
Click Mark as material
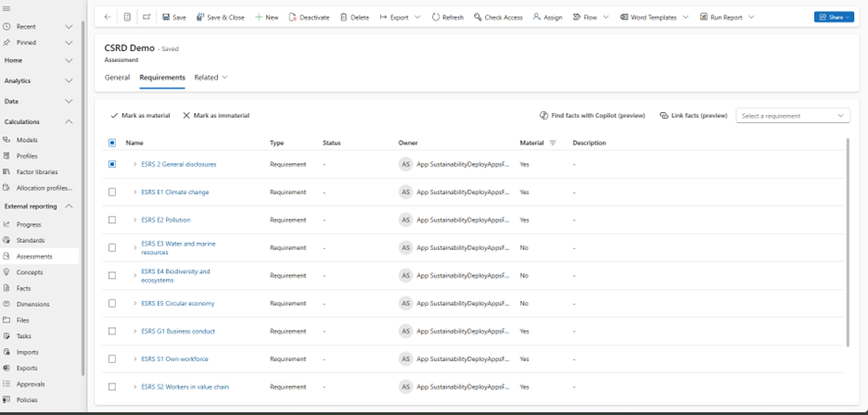[x=140, y=116]
